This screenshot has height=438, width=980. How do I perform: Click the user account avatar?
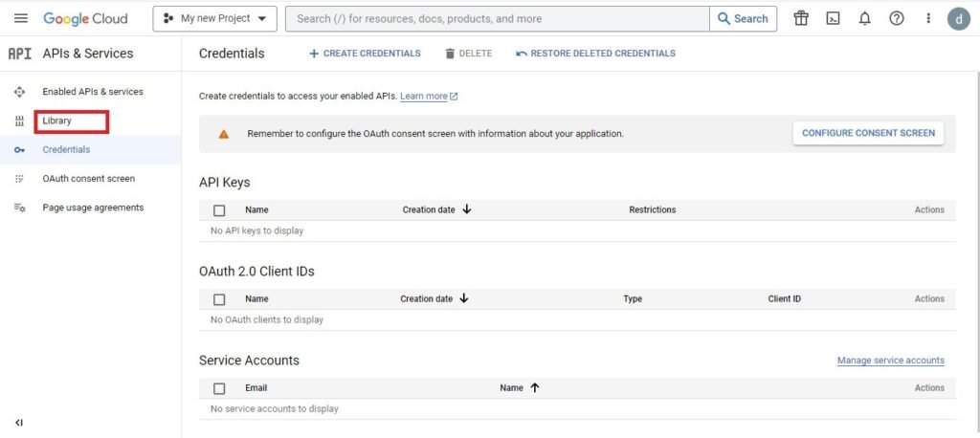(x=958, y=18)
